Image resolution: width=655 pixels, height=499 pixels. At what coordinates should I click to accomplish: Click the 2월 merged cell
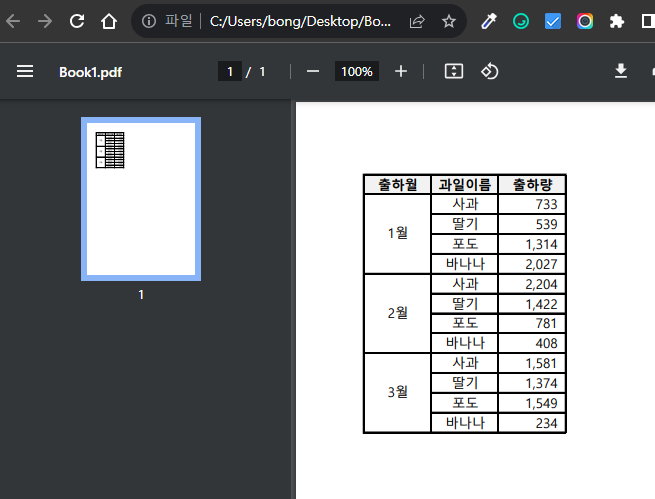pyautogui.click(x=397, y=313)
